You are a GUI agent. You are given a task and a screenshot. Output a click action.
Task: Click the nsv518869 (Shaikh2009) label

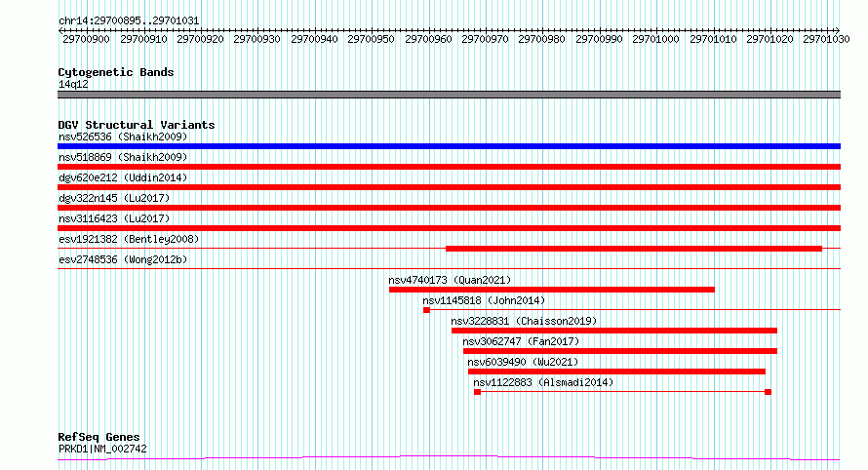[123, 157]
